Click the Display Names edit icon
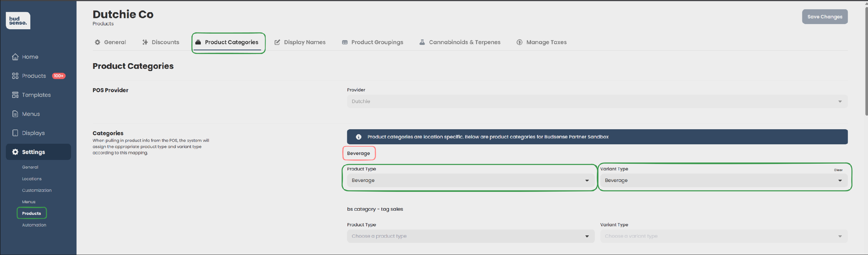 (x=277, y=42)
